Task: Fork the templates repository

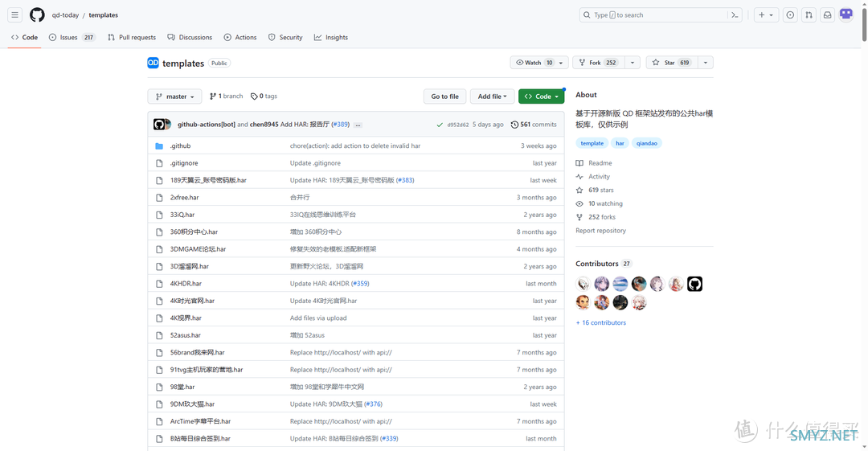Action: tap(599, 63)
